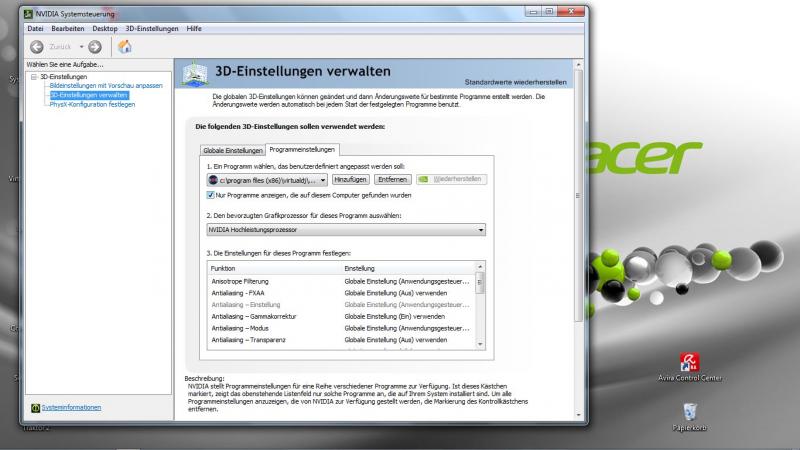Click Anisotrope Filterung setting value
The width and height of the screenshot is (800, 450).
(407, 282)
